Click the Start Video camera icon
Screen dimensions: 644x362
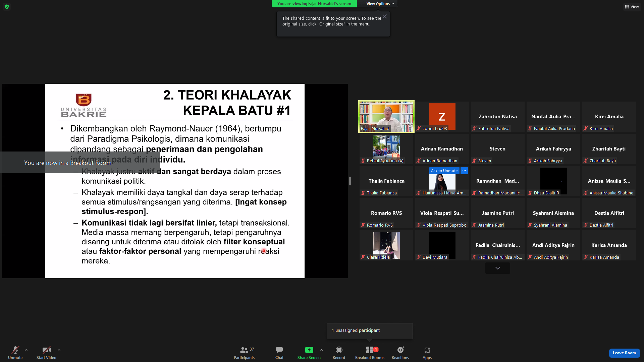click(x=46, y=350)
